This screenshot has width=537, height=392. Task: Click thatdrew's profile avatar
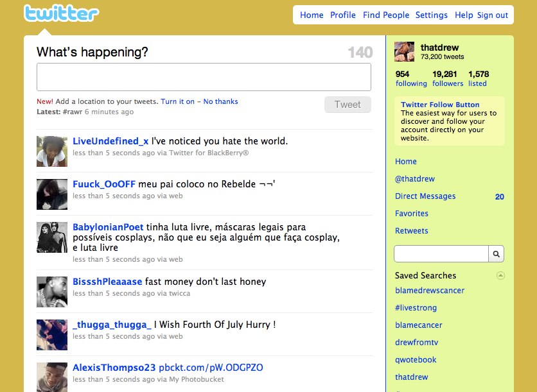coord(404,51)
